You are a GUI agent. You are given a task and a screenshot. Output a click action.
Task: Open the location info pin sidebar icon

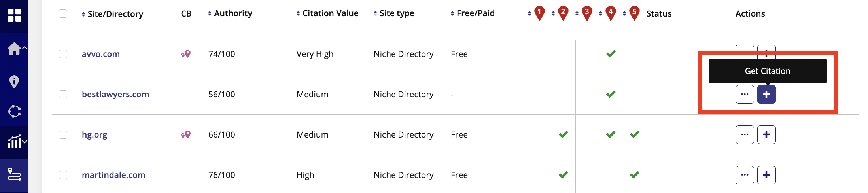click(14, 81)
